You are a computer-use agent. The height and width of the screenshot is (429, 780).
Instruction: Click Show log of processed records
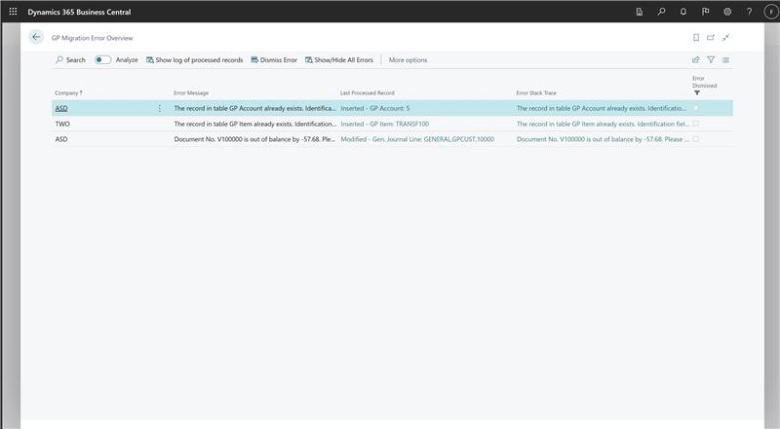coord(195,60)
